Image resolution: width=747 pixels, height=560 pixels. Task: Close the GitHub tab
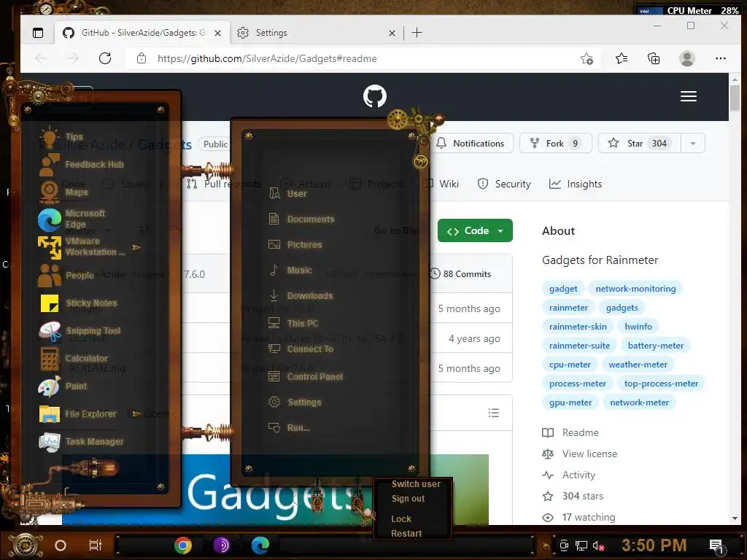(x=217, y=33)
